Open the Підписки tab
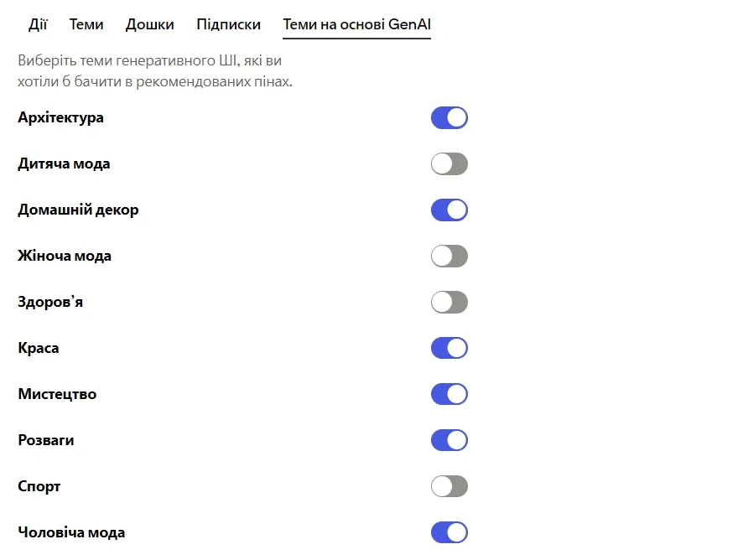Image resolution: width=743 pixels, height=560 pixels. [x=228, y=24]
